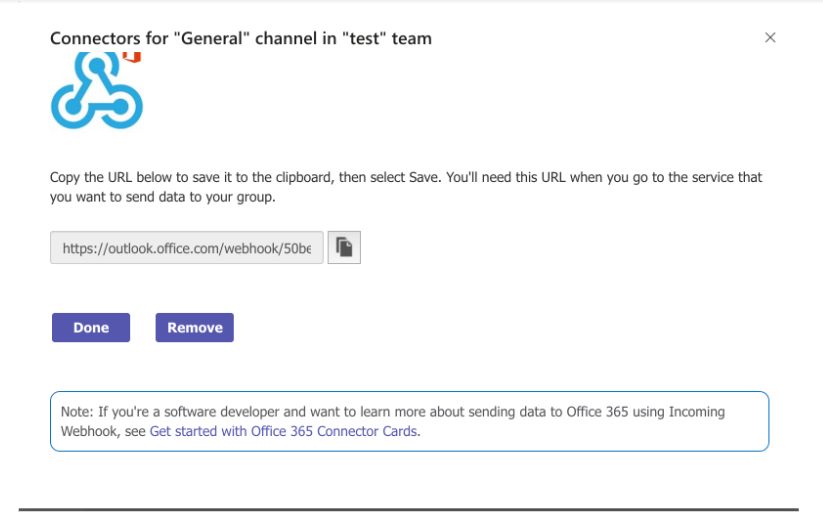Click the 'Copy the URL below' instruction text
The width and height of the screenshot is (823, 521).
[x=406, y=187]
